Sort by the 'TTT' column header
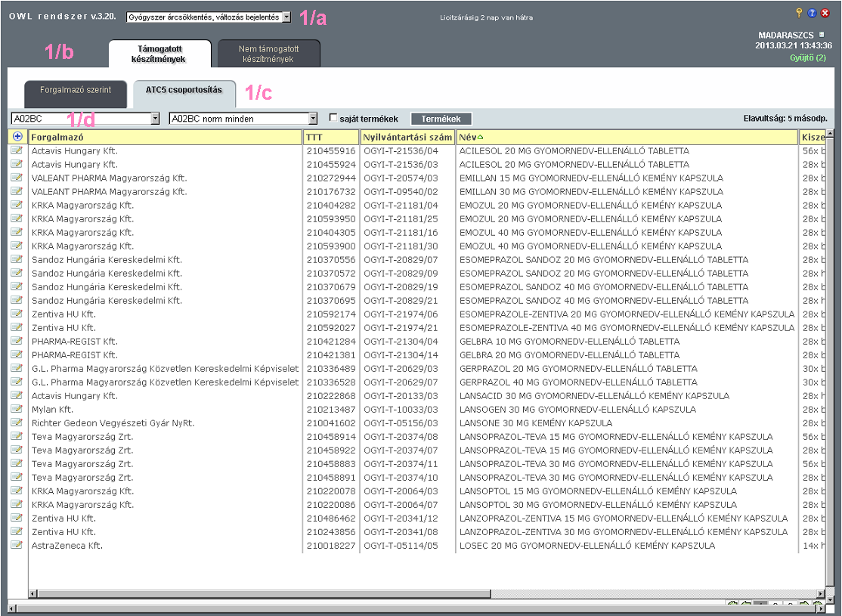The image size is (842, 616). [331, 137]
